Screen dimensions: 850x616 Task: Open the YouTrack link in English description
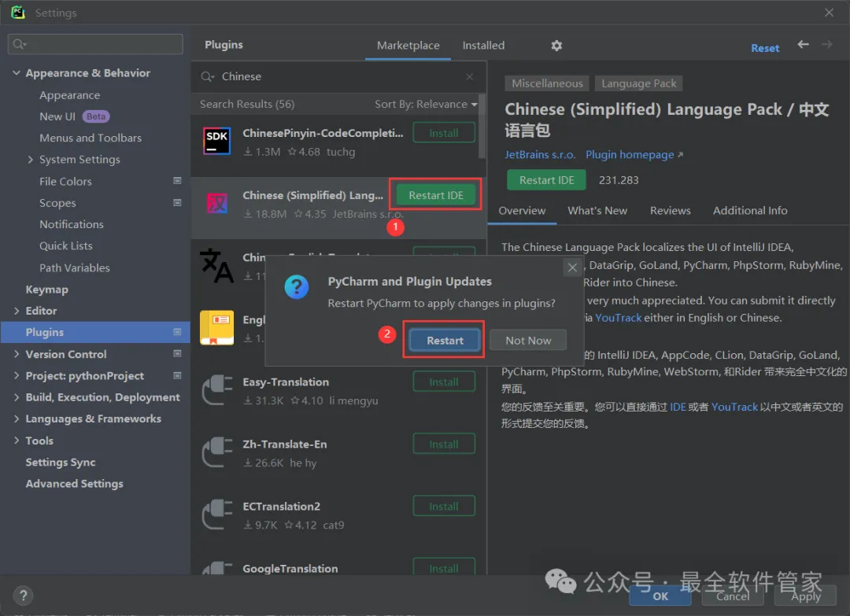coord(618,318)
